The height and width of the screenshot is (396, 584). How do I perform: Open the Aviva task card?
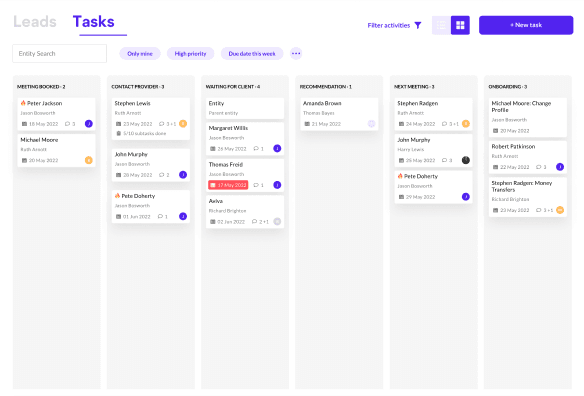point(245,212)
